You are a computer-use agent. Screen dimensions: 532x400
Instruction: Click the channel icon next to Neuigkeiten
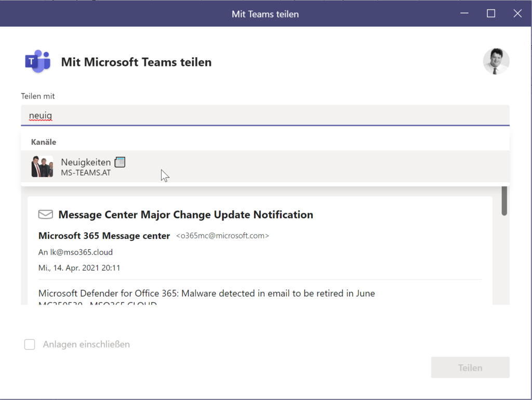120,162
